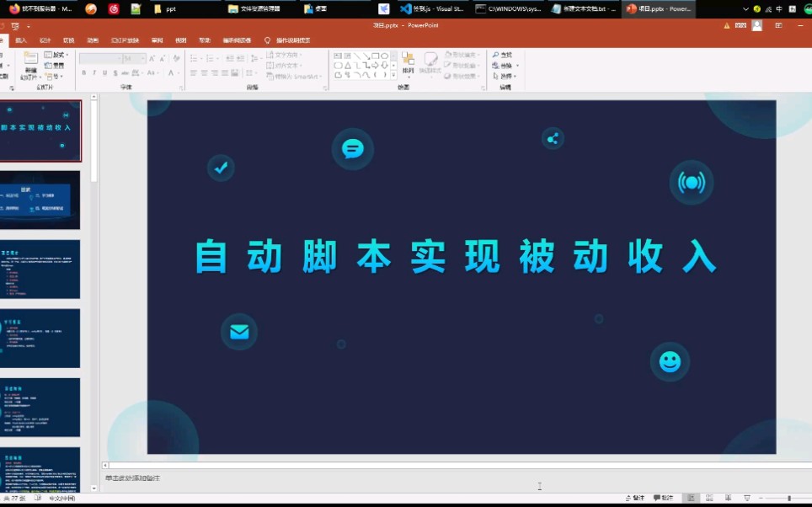Toggle bold formatting on the text
Screen dimensions: 812x507
point(83,72)
